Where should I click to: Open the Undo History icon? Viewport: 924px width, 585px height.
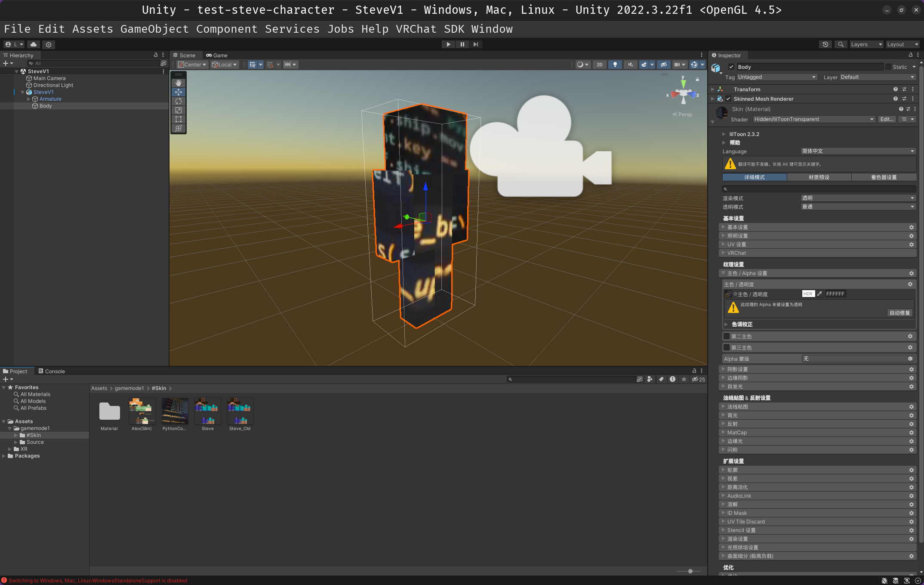coord(825,44)
